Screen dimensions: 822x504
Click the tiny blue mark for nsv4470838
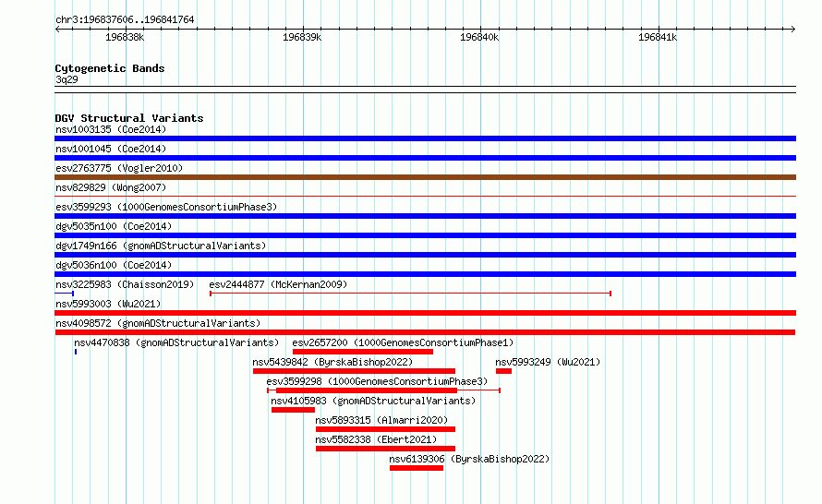click(76, 352)
